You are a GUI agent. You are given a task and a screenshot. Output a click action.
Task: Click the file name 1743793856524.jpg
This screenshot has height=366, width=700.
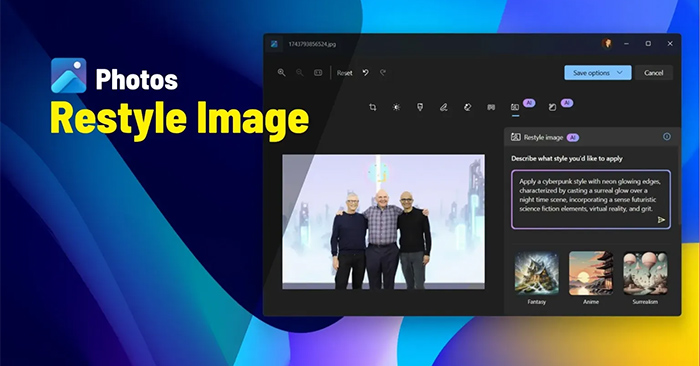(x=312, y=44)
